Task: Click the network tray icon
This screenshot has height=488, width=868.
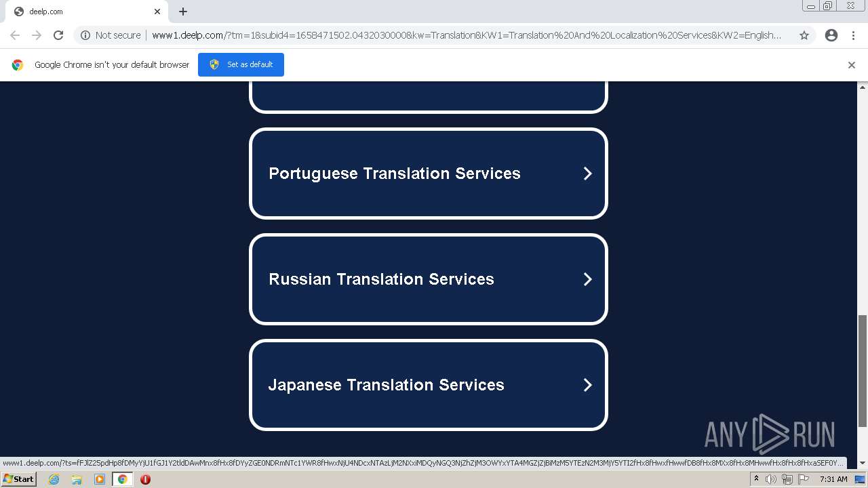Action: (x=787, y=479)
